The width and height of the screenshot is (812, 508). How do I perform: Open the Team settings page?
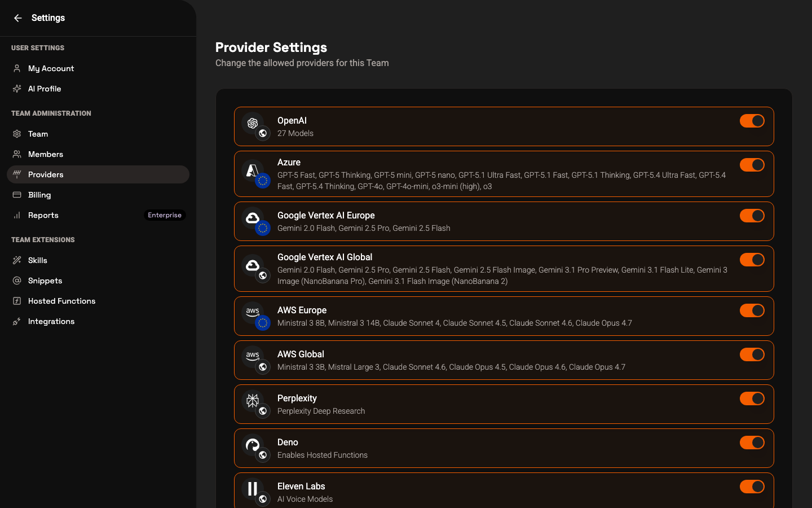coord(98,134)
